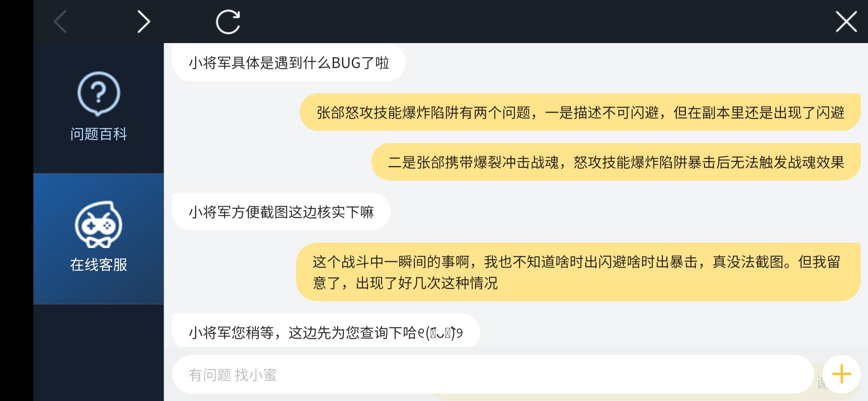This screenshot has height=401, width=868.
Task: Tap the message asking about BUG
Action: tap(289, 62)
